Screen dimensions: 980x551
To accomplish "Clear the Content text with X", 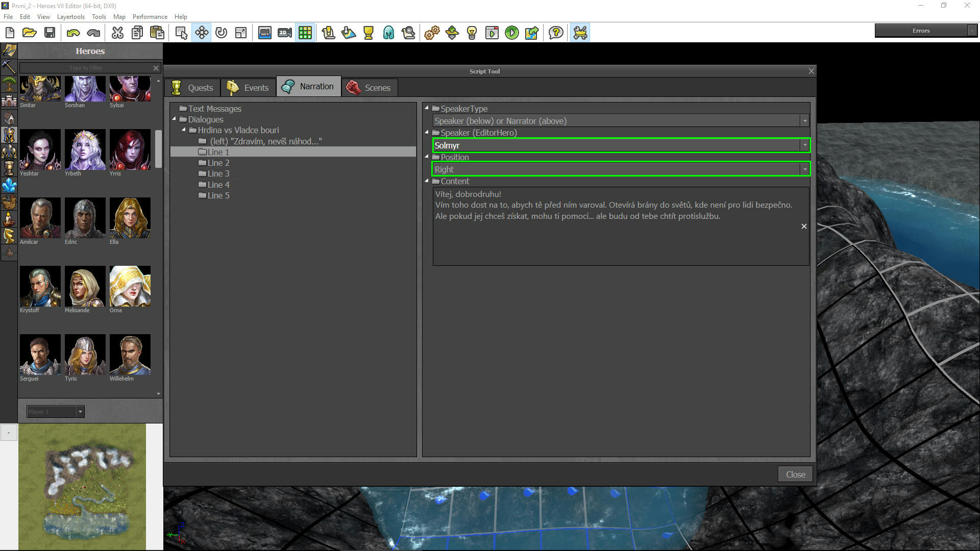I will [x=804, y=226].
